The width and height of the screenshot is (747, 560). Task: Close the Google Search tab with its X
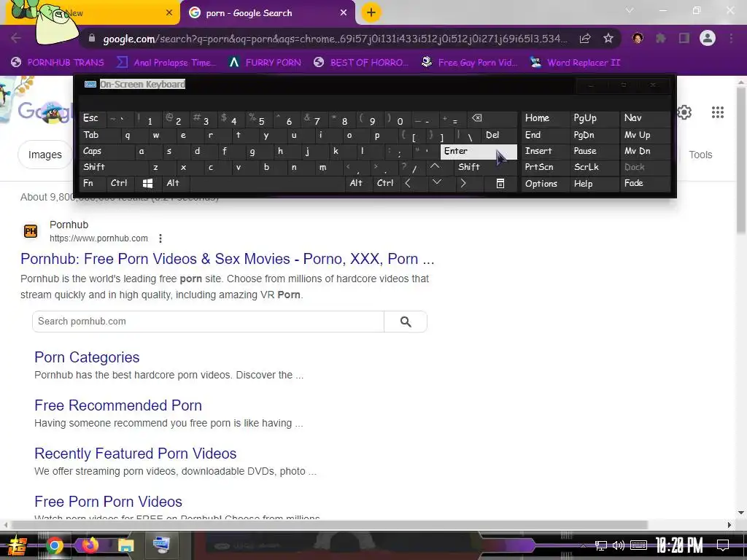click(x=344, y=13)
